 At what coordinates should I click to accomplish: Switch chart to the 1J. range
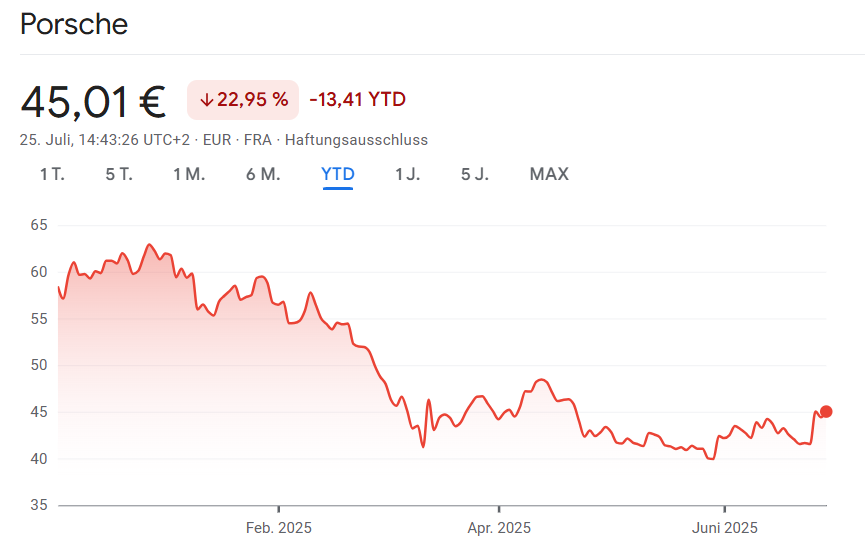(407, 174)
